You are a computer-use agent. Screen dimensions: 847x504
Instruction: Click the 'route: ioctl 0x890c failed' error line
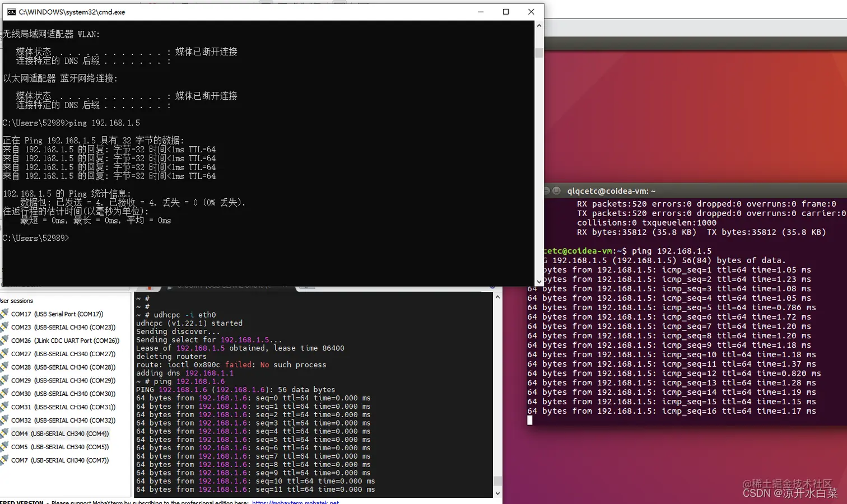click(231, 365)
